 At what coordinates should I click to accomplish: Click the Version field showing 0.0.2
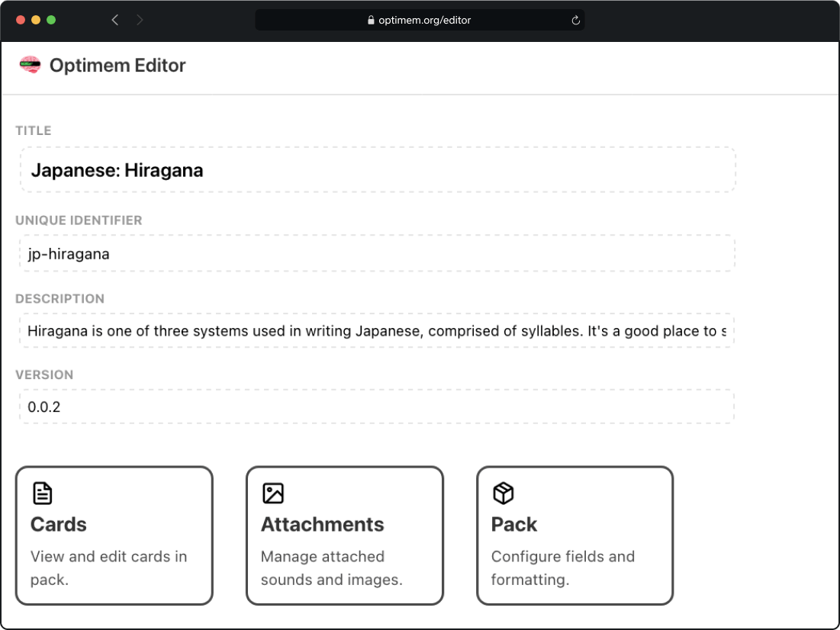pyautogui.click(x=377, y=407)
